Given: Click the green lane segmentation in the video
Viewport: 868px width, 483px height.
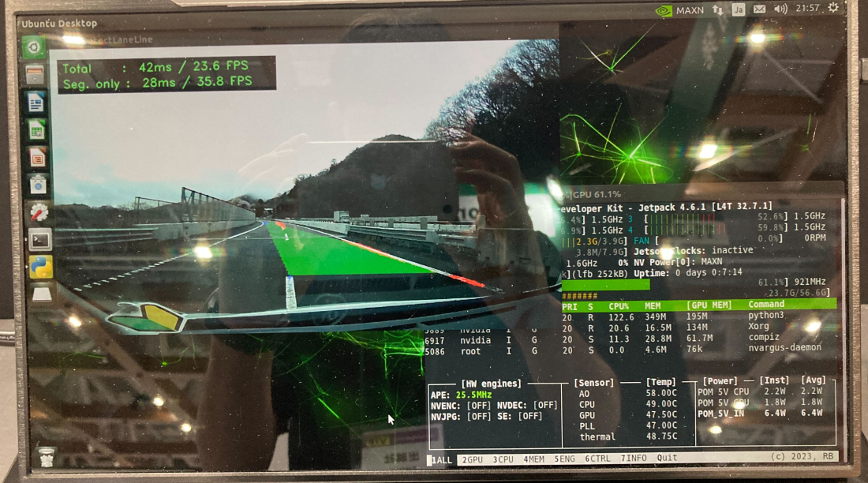Looking at the screenshot, I should point(343,252).
